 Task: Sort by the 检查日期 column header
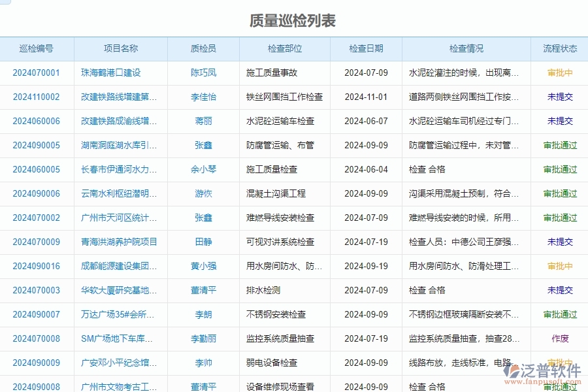(x=365, y=48)
